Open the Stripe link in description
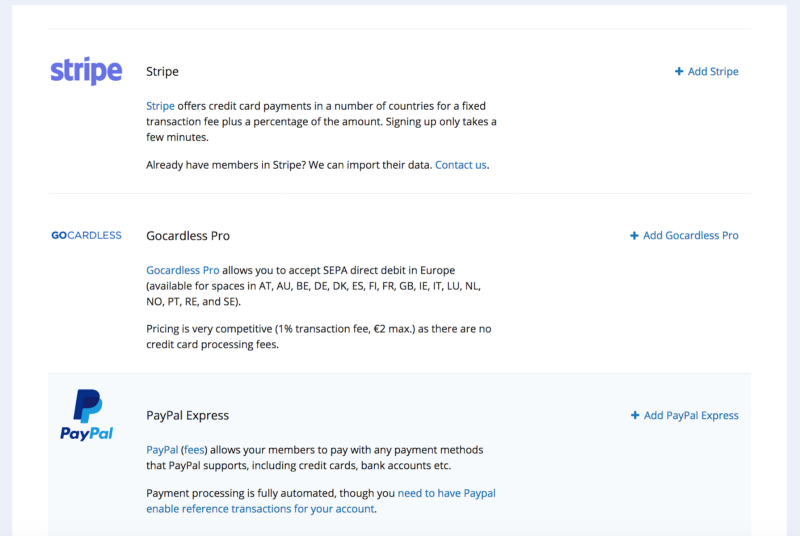Image resolution: width=800 pixels, height=536 pixels. 160,106
